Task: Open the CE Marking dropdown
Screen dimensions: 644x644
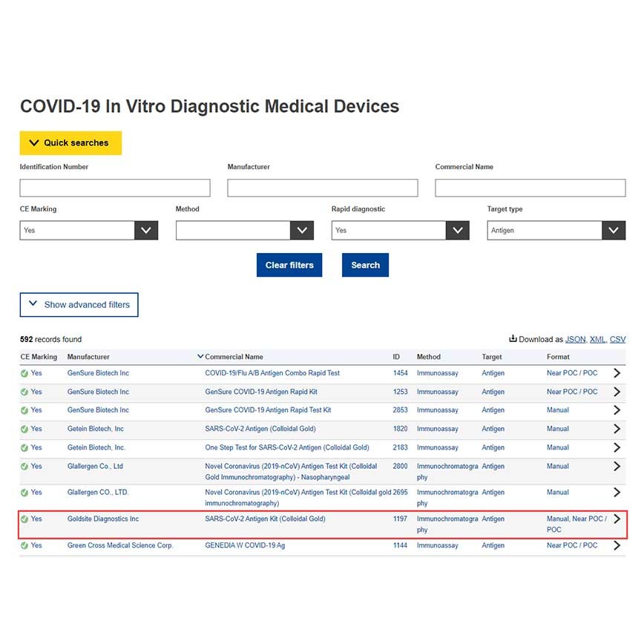Action: [x=89, y=231]
